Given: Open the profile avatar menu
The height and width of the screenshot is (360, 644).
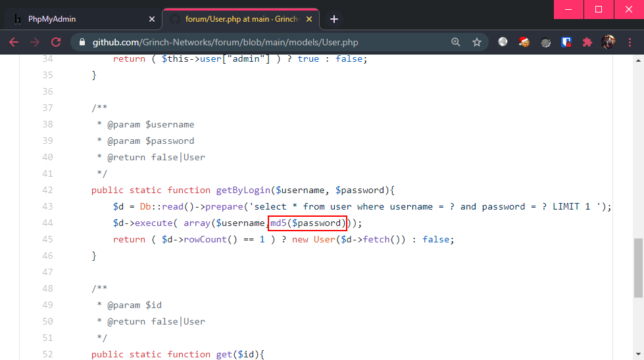Looking at the screenshot, I should [x=608, y=42].
